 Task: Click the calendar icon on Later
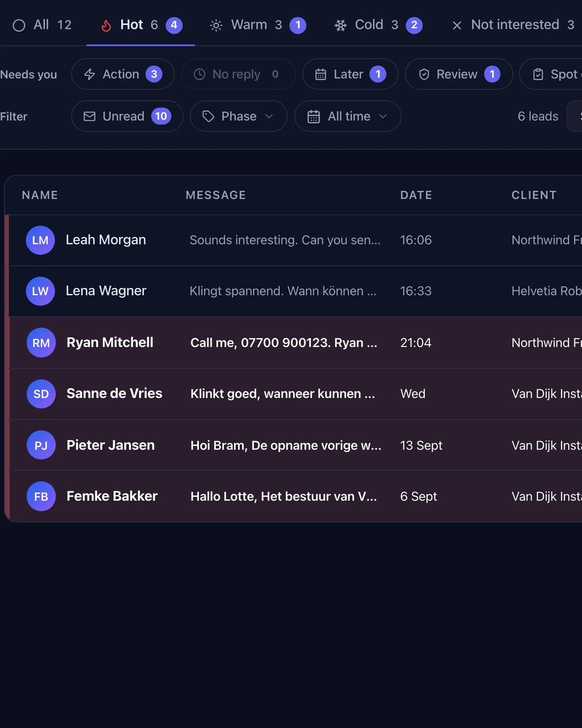tap(321, 74)
